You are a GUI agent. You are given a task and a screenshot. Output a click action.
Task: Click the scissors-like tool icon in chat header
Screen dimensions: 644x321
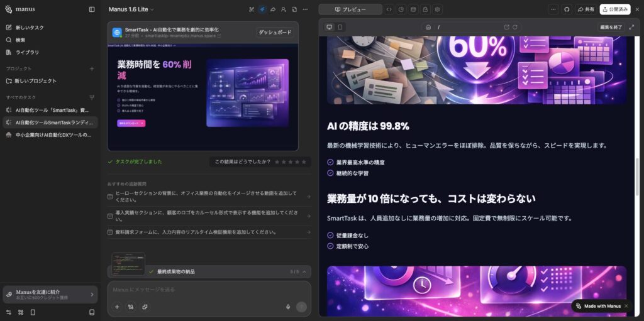coord(252,9)
